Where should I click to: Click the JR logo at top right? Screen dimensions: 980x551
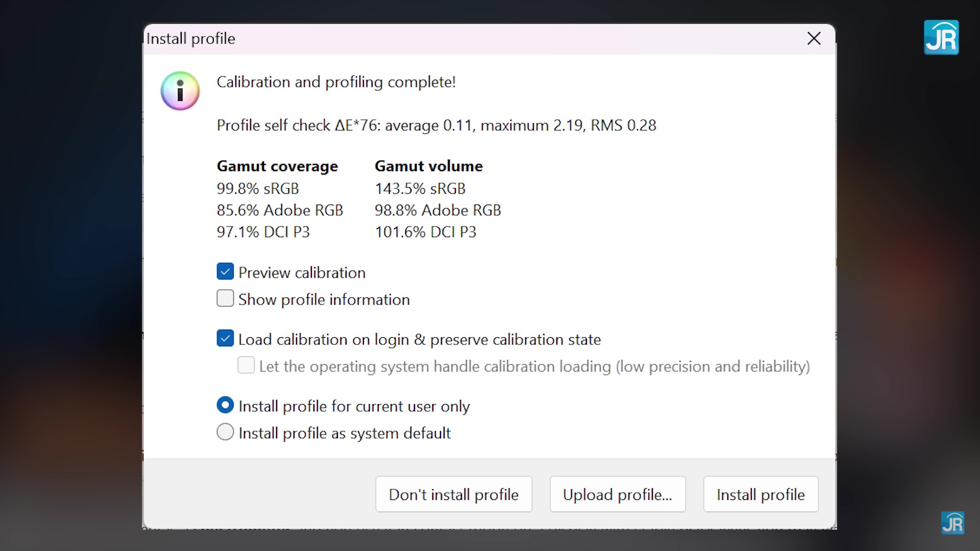point(941,38)
